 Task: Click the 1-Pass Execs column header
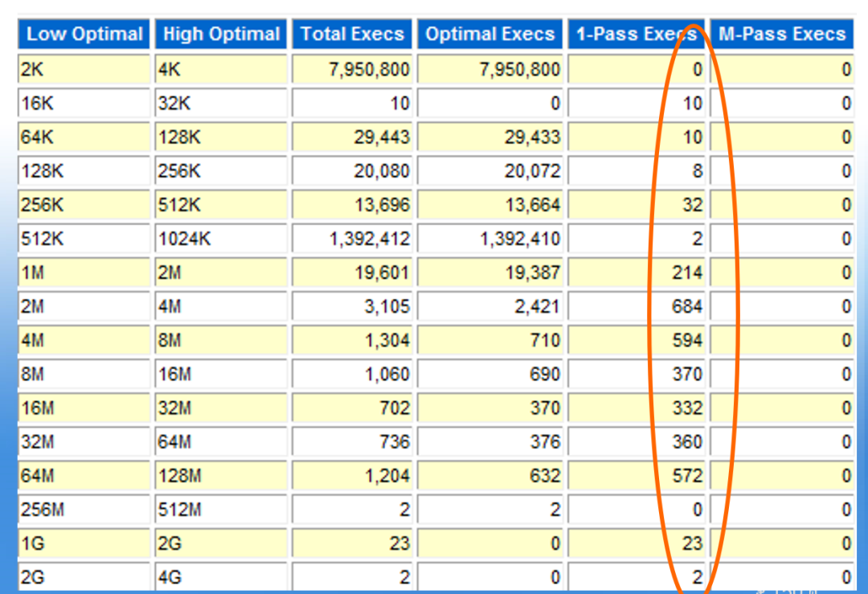(636, 35)
